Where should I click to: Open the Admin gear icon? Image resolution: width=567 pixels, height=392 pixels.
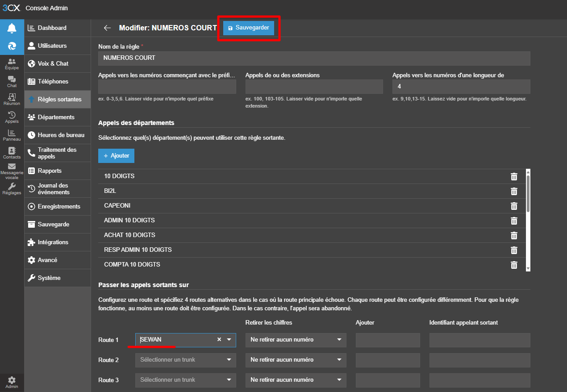click(x=12, y=383)
